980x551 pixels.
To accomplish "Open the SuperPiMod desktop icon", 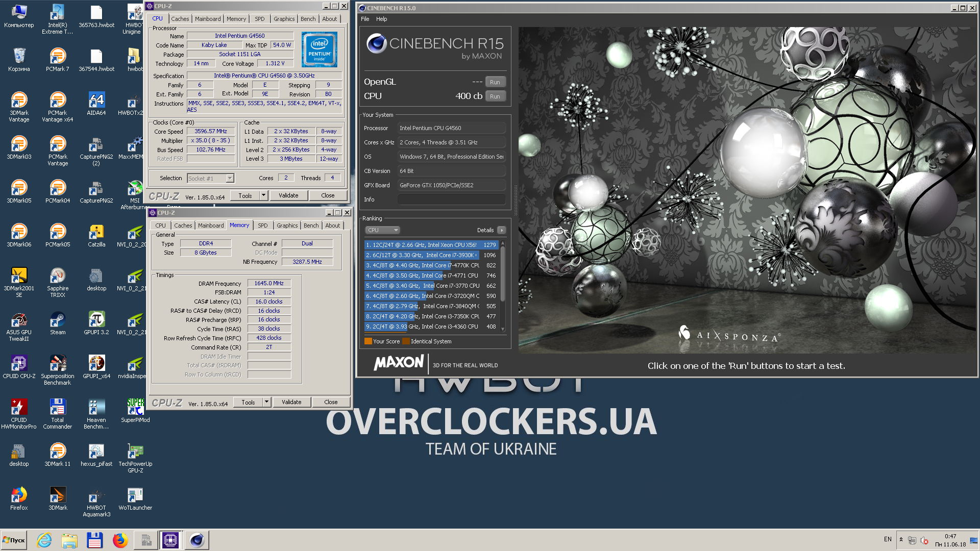I will click(135, 411).
